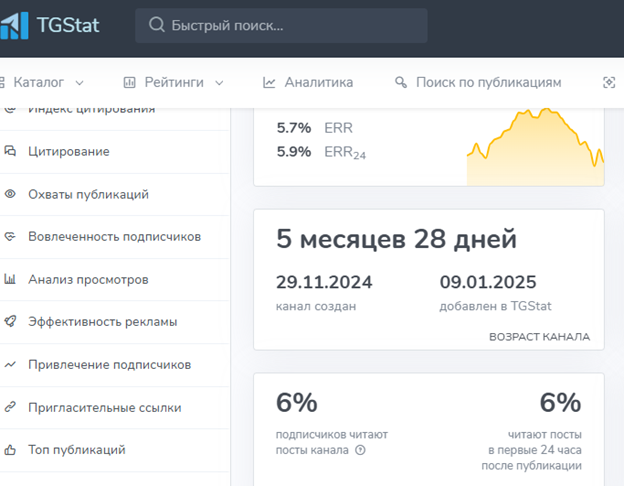Image resolution: width=624 pixels, height=486 pixels.
Task: Open the Привлечение подписчиков section
Action: point(110,365)
